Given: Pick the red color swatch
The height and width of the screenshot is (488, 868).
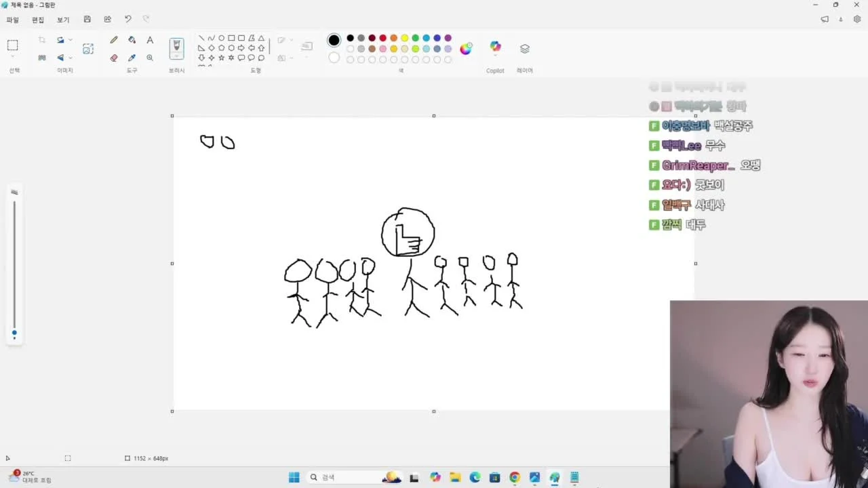Looking at the screenshot, I should (382, 38).
